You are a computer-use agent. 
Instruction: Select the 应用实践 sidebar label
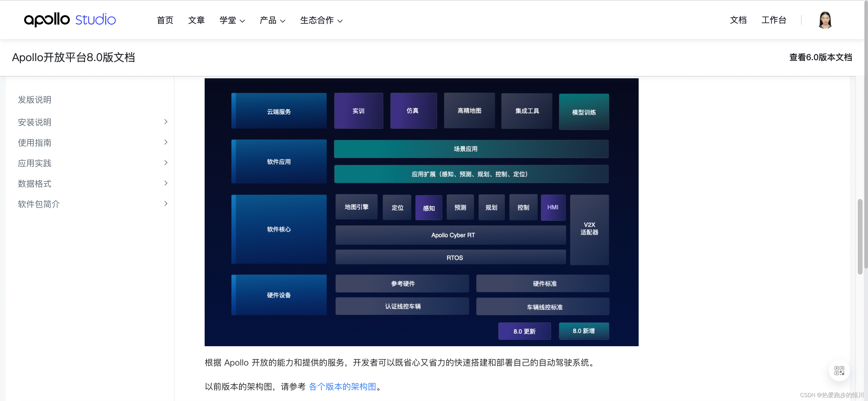coord(34,163)
